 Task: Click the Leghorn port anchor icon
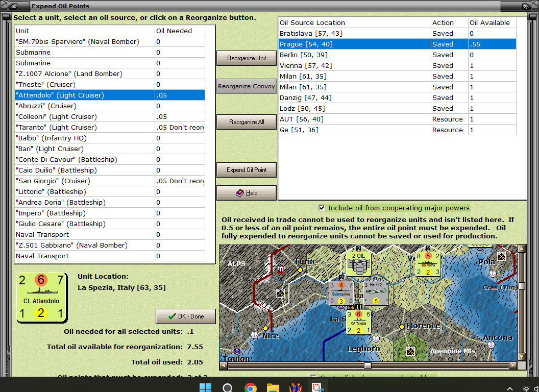coord(376,338)
